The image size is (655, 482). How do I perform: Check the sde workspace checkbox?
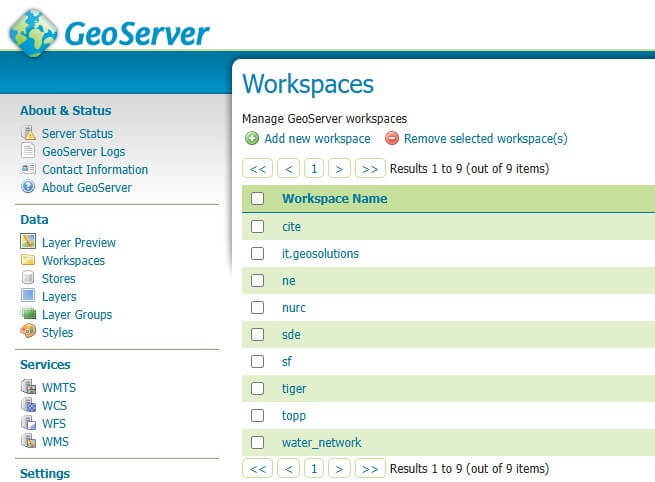(x=257, y=335)
